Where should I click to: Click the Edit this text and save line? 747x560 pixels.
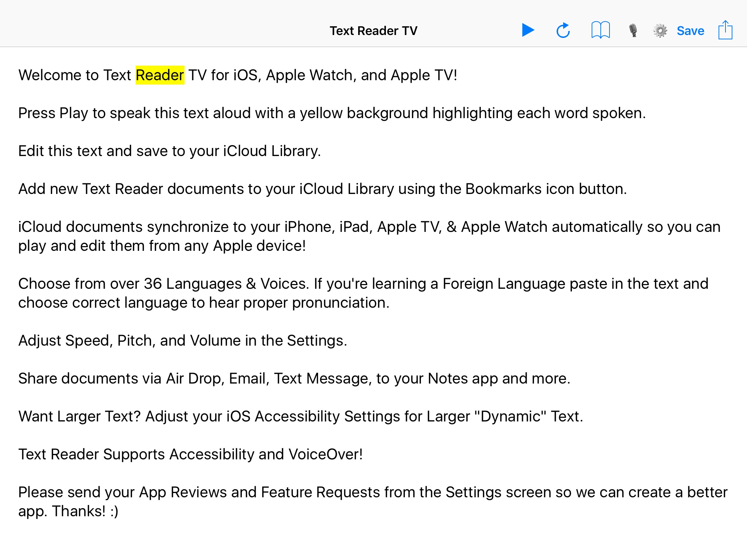coord(170,151)
